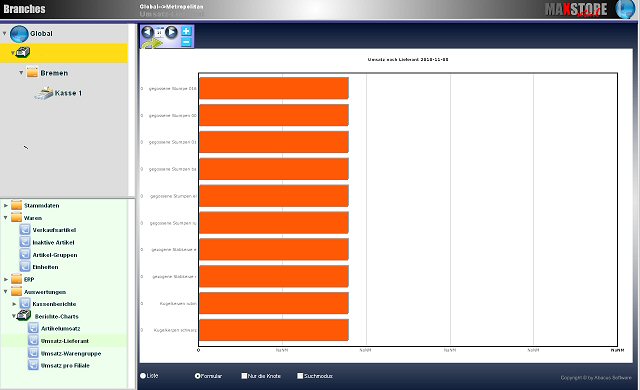Open the Artikel-Gruppen entry
Viewport: 640px width, 390px height.
pos(55,255)
